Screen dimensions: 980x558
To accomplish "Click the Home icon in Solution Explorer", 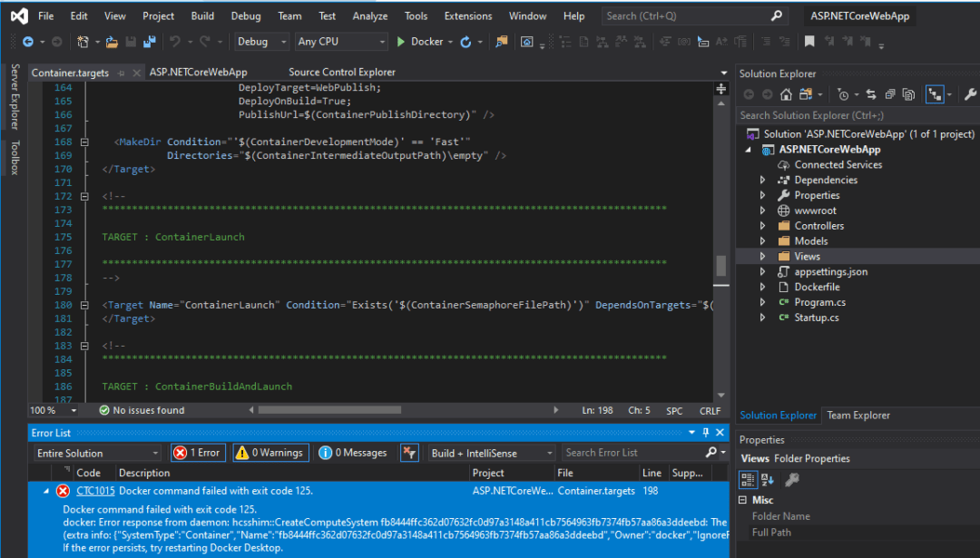I will (x=786, y=94).
